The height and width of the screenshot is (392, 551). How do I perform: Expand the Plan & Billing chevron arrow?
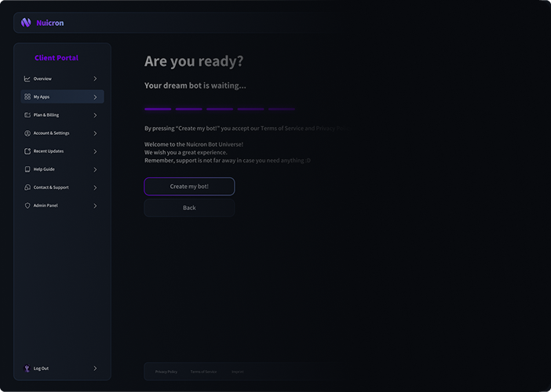tap(95, 115)
